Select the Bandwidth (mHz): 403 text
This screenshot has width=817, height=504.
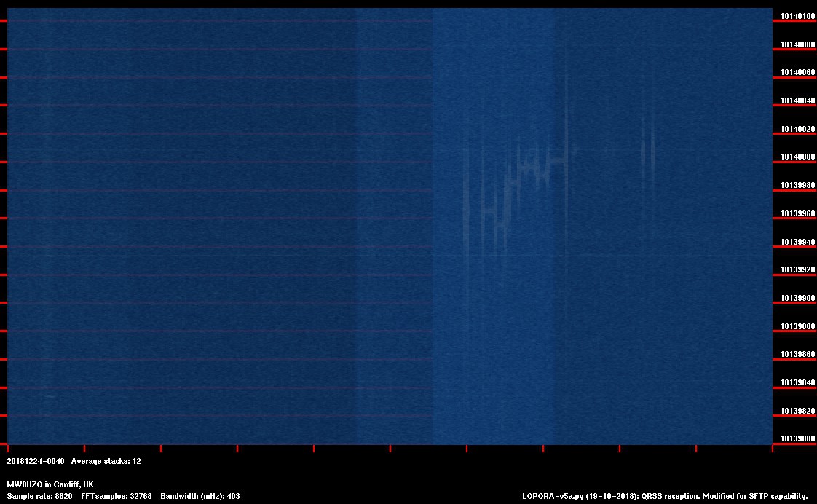tap(200, 496)
